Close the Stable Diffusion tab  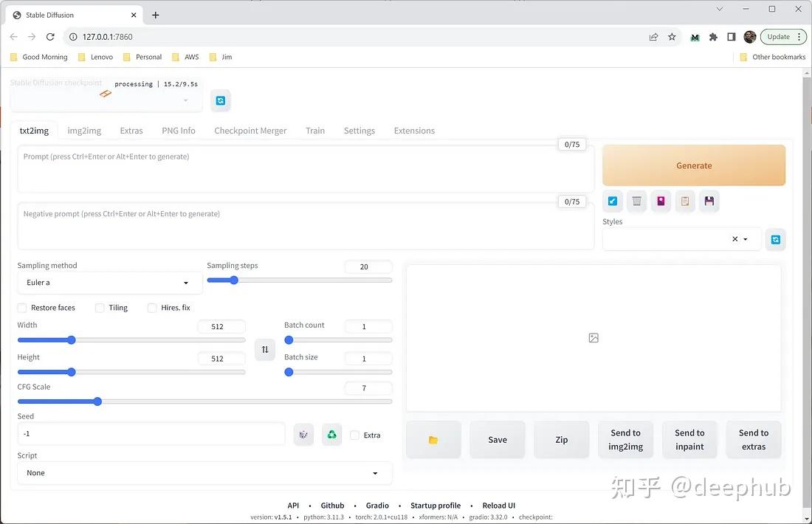134,15
